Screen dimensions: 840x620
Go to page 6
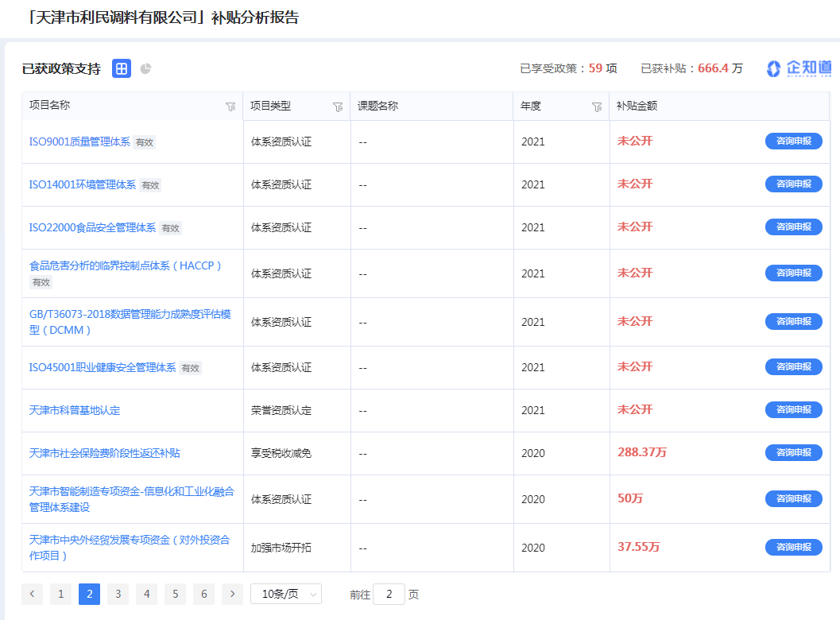(204, 594)
